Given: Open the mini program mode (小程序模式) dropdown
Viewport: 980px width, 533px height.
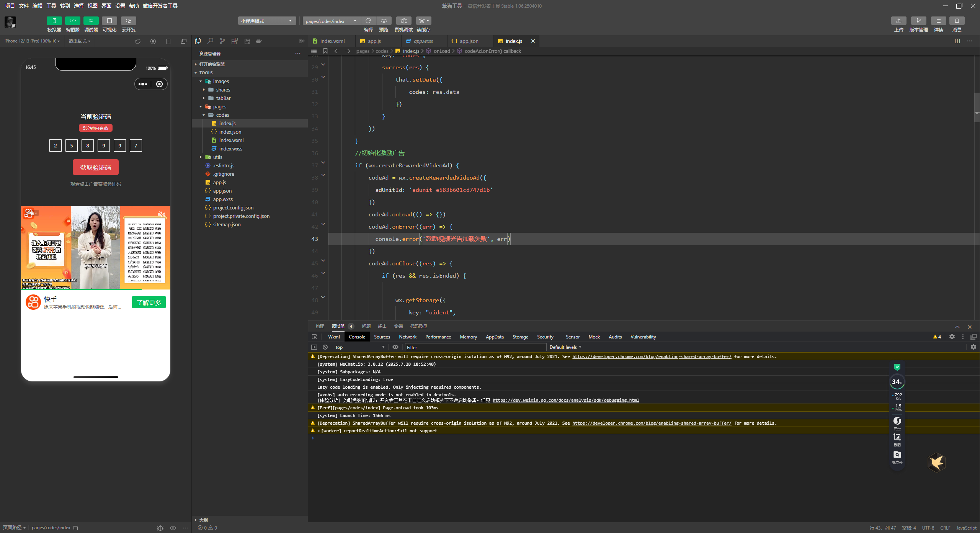Looking at the screenshot, I should pyautogui.click(x=267, y=21).
